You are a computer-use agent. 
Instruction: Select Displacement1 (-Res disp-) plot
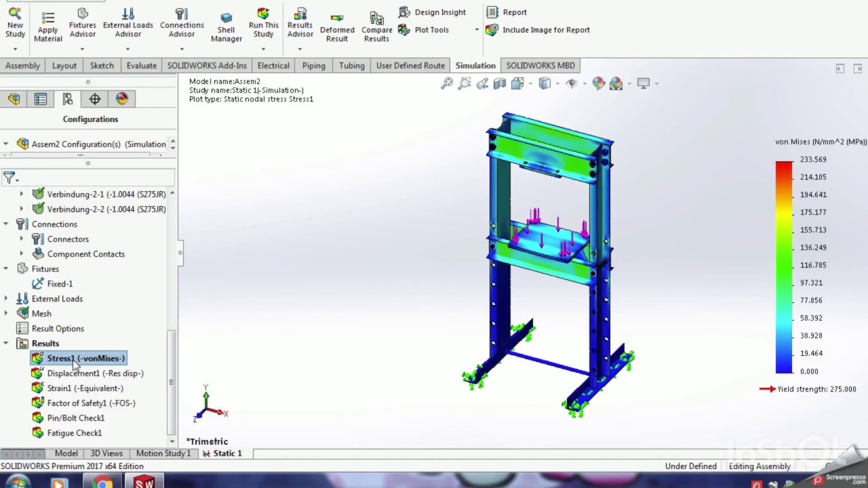point(87,373)
